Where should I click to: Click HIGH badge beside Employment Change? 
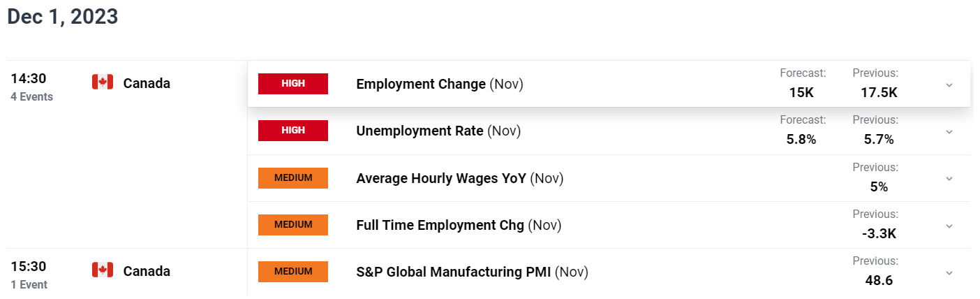click(293, 84)
